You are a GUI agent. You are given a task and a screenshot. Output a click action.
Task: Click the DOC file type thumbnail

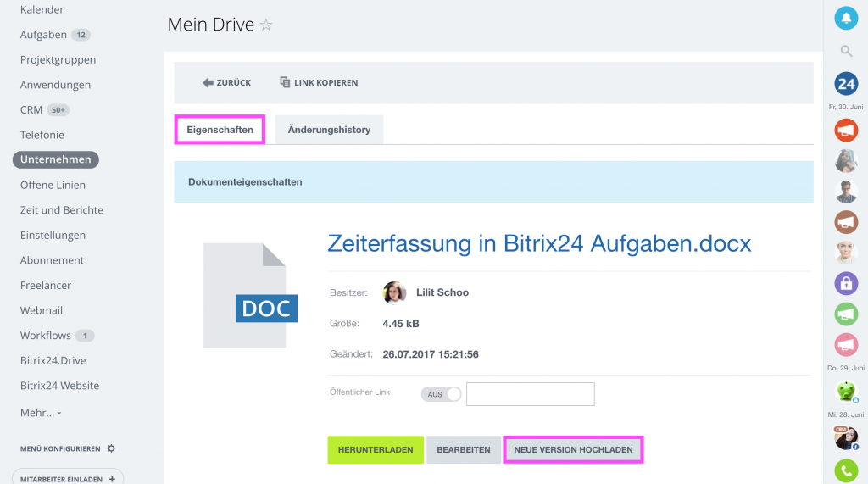pyautogui.click(x=250, y=295)
